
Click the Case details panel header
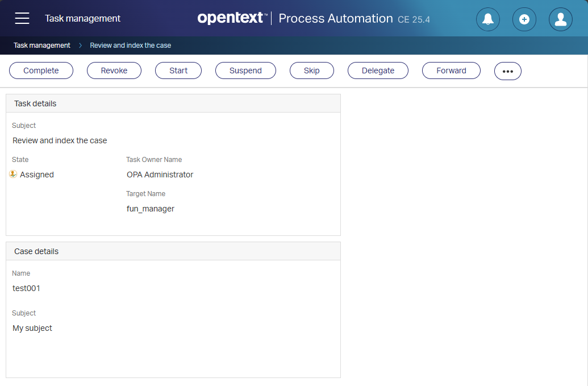coord(173,251)
